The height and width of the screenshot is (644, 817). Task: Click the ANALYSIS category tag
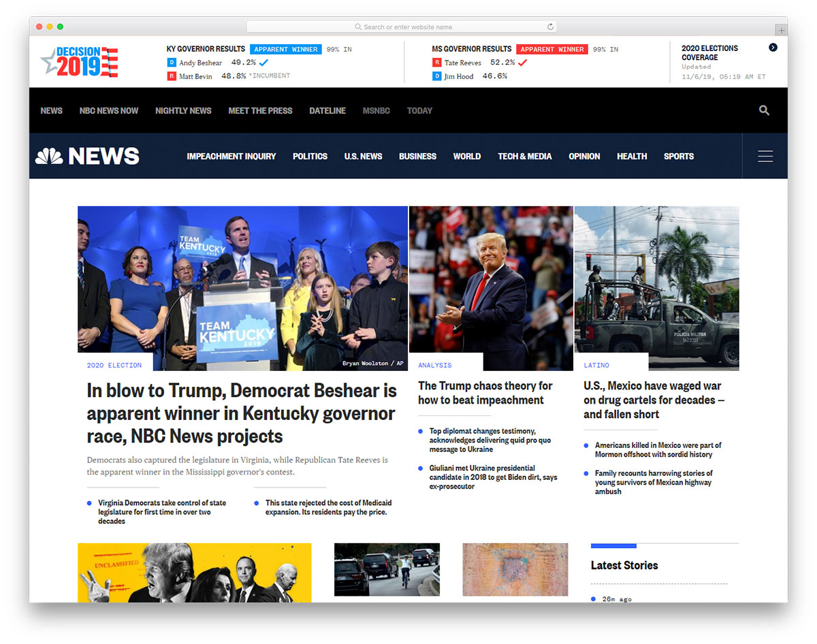coord(434,366)
